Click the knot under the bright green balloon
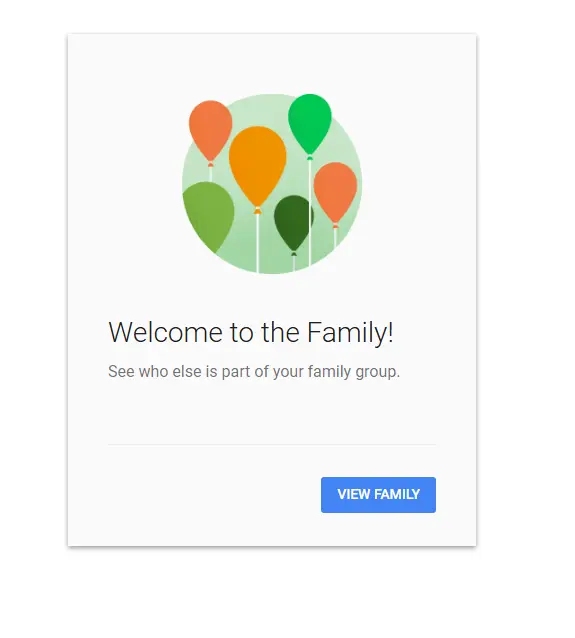575x638 pixels. (310, 158)
